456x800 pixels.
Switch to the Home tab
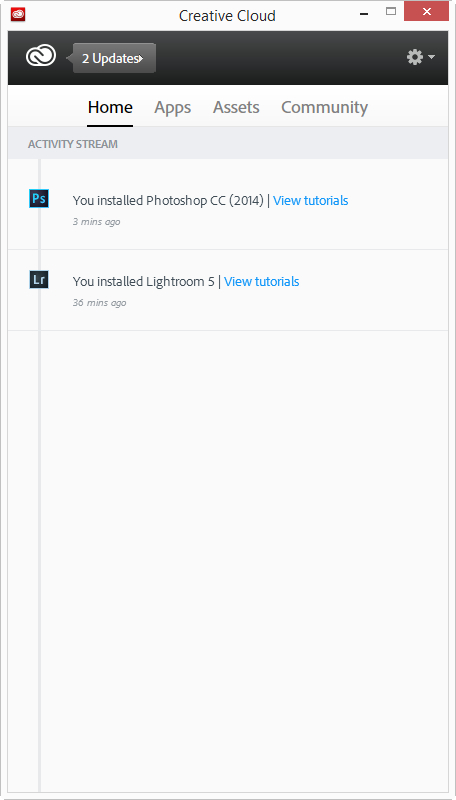point(110,107)
